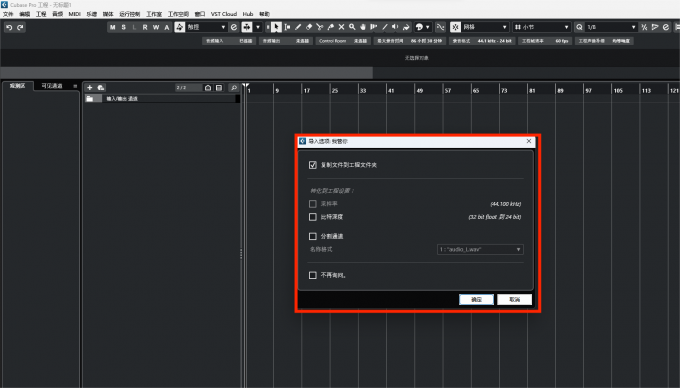This screenshot has height=388, width=680.
Task: Select the Object Selection arrow tool
Action: point(276,27)
